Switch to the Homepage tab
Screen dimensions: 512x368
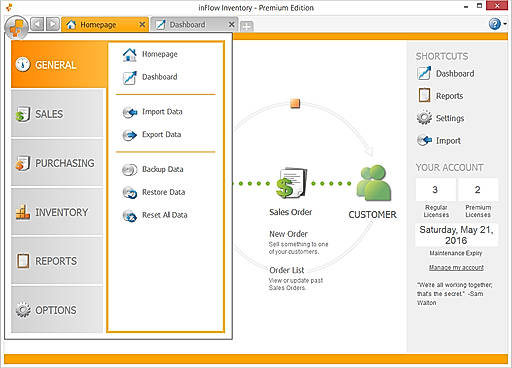tap(105, 25)
